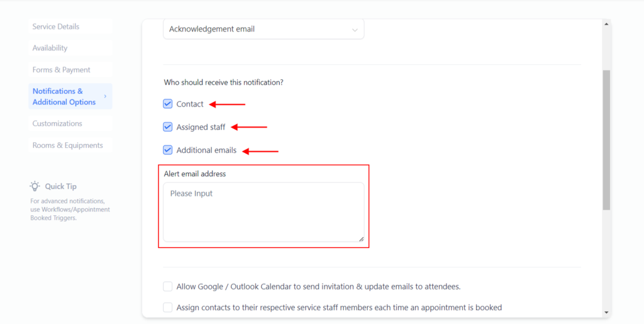This screenshot has height=324, width=644.
Task: Focus the Alert email address text area
Action: point(264,212)
